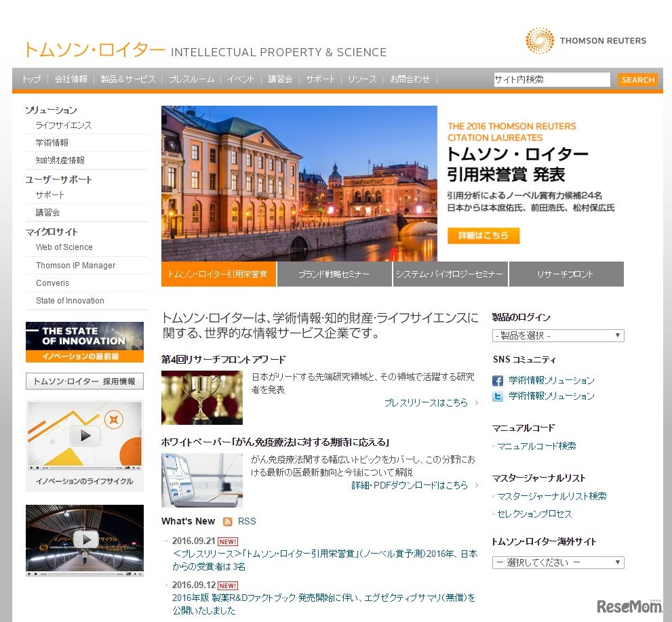The image size is (672, 622).
Task: Expand the 選択してください overseas site dropdown
Action: [558, 562]
